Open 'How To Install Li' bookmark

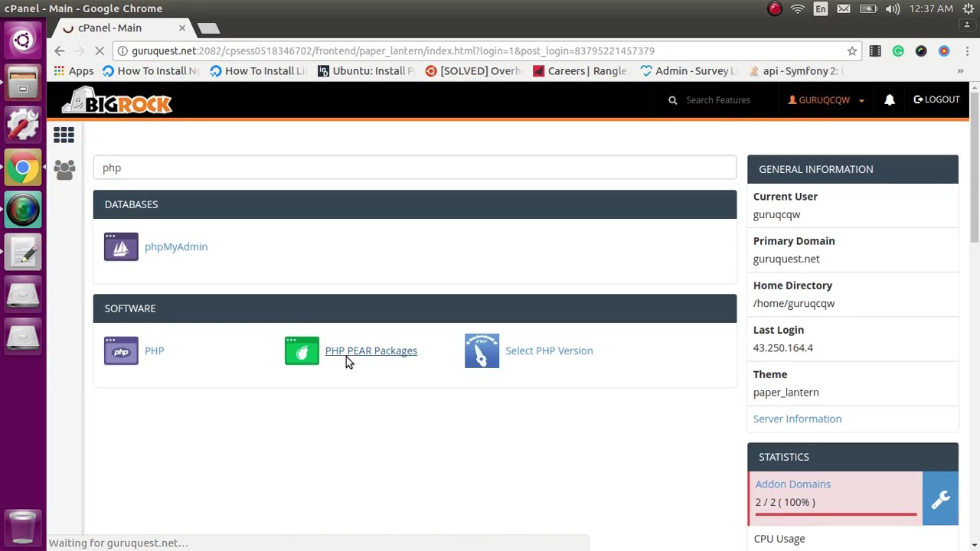[258, 71]
